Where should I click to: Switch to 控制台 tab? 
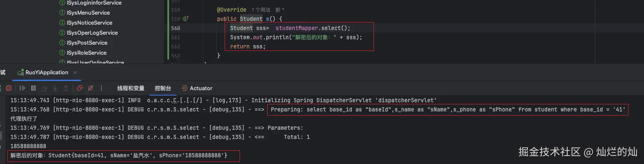(163, 88)
